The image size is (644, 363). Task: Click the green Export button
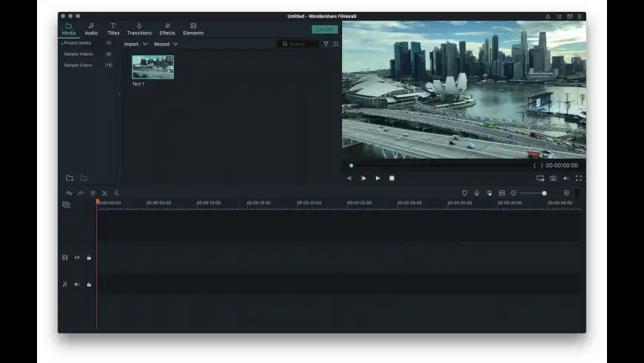(324, 30)
